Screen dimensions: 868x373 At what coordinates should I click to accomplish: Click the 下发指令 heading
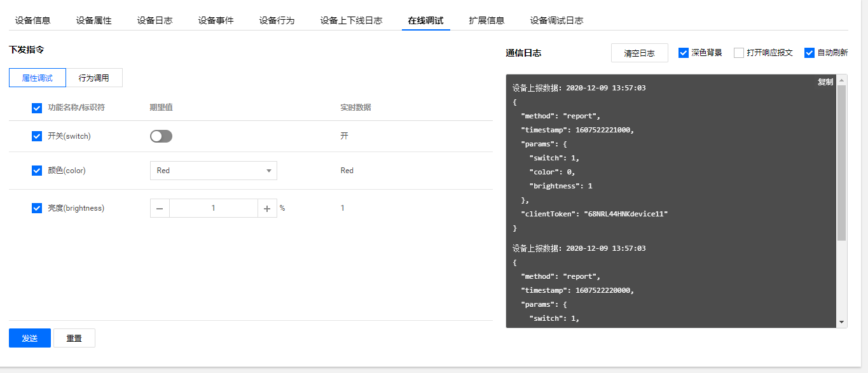pos(27,49)
